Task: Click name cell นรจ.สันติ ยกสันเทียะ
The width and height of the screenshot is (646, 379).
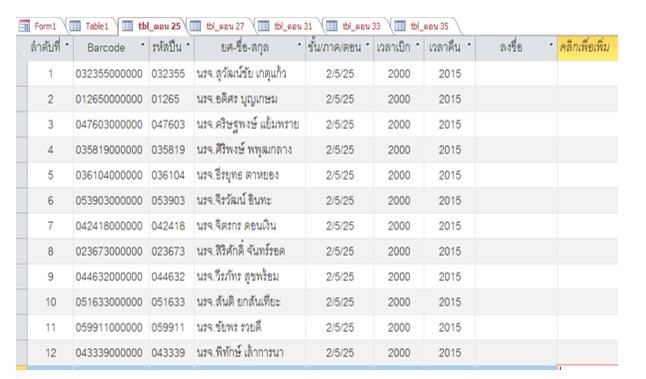Action: click(250, 302)
